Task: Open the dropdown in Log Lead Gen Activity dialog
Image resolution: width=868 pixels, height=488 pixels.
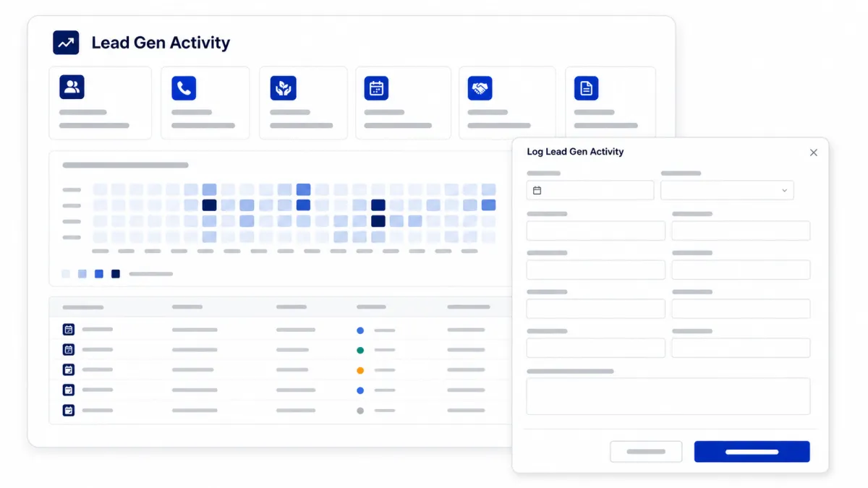Action: [x=727, y=190]
